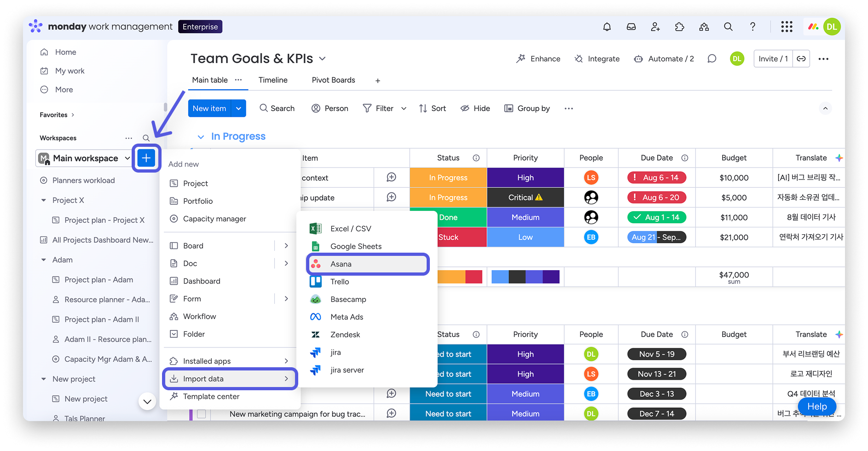Open the toolbar three-dot menu after Group by

coord(569,109)
